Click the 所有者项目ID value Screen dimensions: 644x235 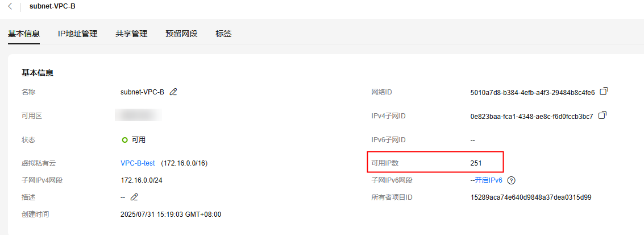531,197
